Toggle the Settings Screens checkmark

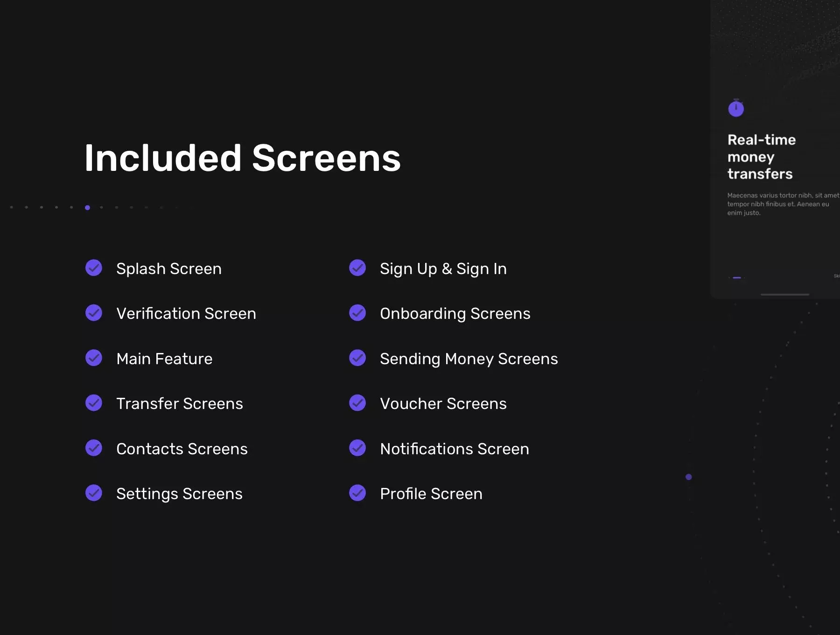[94, 493]
